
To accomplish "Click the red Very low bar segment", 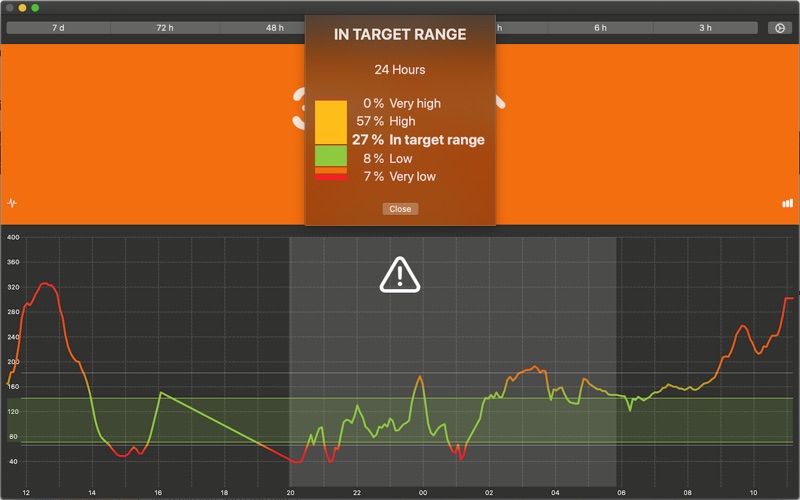I will click(331, 177).
